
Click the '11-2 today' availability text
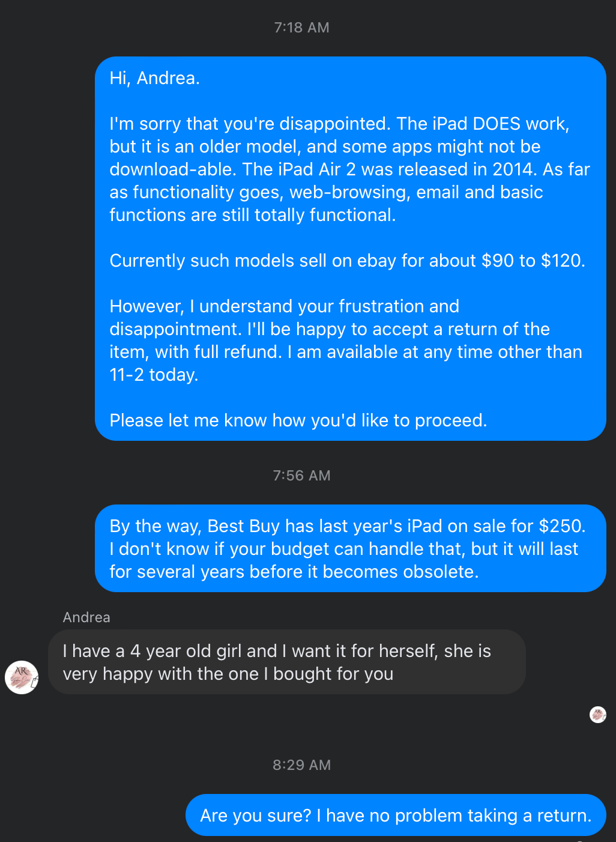pos(152,375)
